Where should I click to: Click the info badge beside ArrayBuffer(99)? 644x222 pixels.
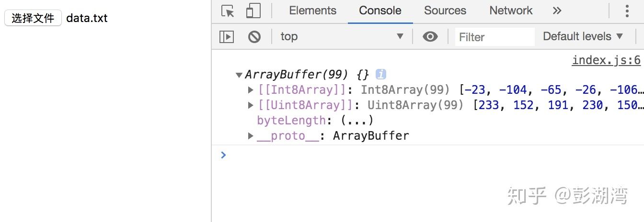pos(381,75)
